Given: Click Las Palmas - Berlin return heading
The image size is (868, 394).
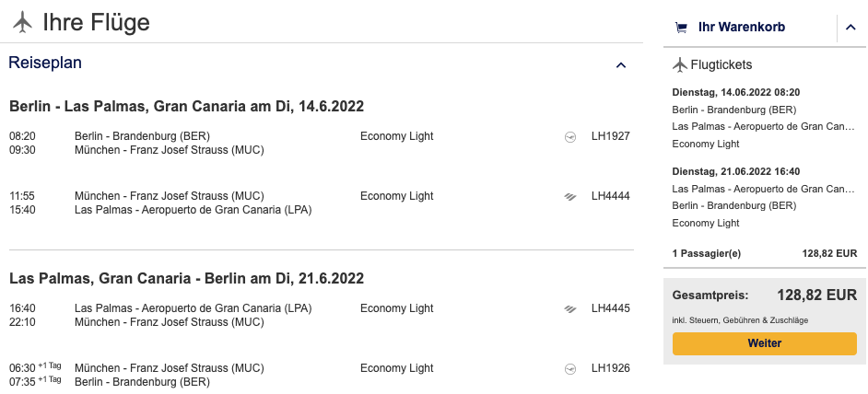Looking at the screenshot, I should click(186, 278).
